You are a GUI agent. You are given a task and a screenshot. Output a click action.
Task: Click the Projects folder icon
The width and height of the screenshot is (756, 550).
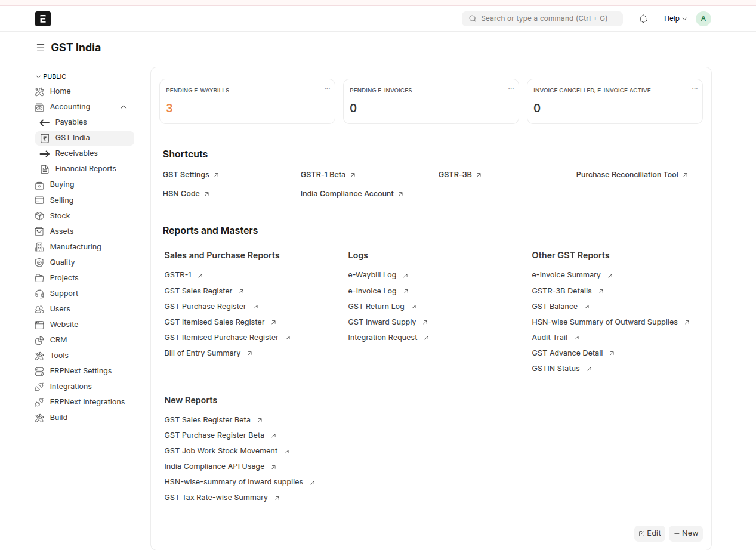pyautogui.click(x=39, y=278)
